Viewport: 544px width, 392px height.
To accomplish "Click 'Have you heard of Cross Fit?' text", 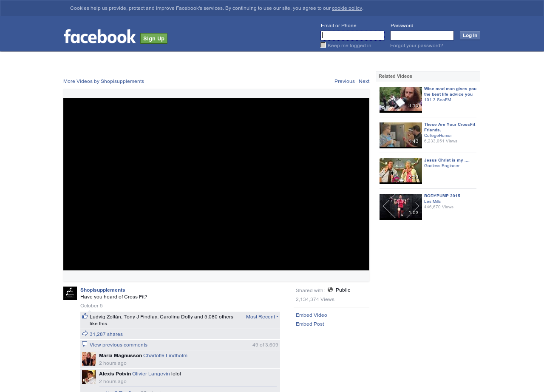I will pyautogui.click(x=114, y=297).
